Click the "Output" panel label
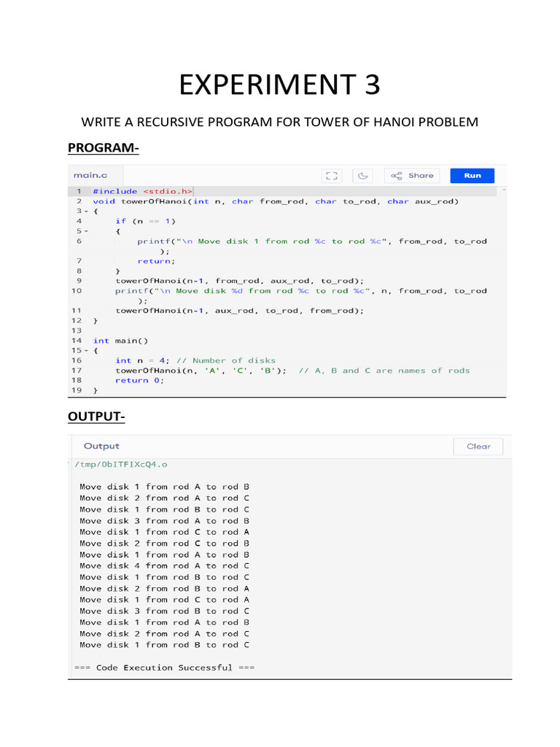The image size is (560, 747). tap(101, 446)
